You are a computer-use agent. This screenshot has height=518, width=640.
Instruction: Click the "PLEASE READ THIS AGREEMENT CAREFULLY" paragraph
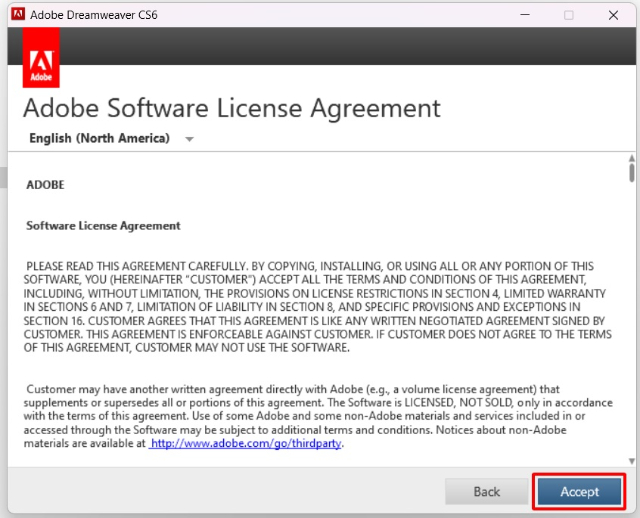(318, 307)
